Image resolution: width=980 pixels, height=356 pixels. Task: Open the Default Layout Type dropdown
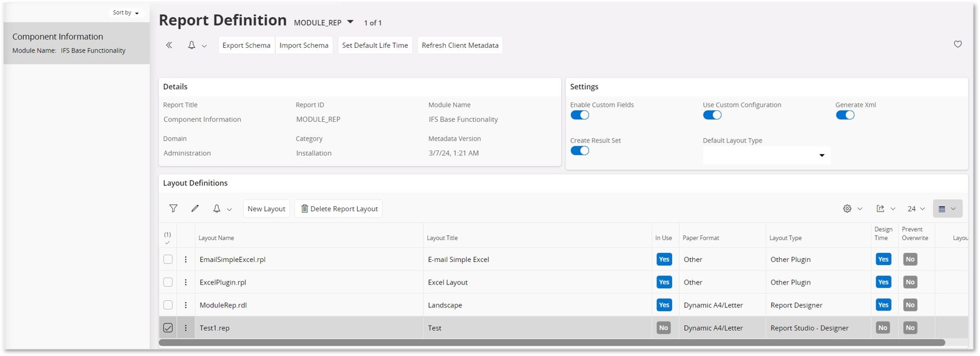[x=766, y=155]
